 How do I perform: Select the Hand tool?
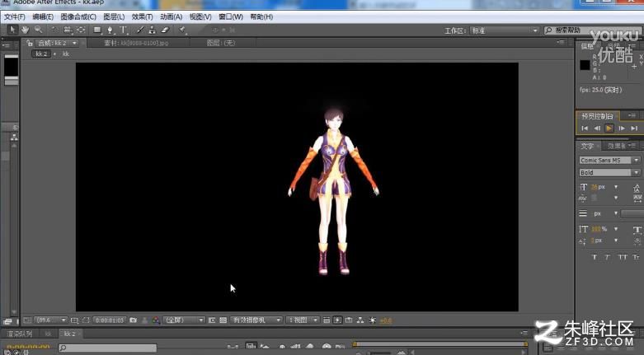click(25, 30)
